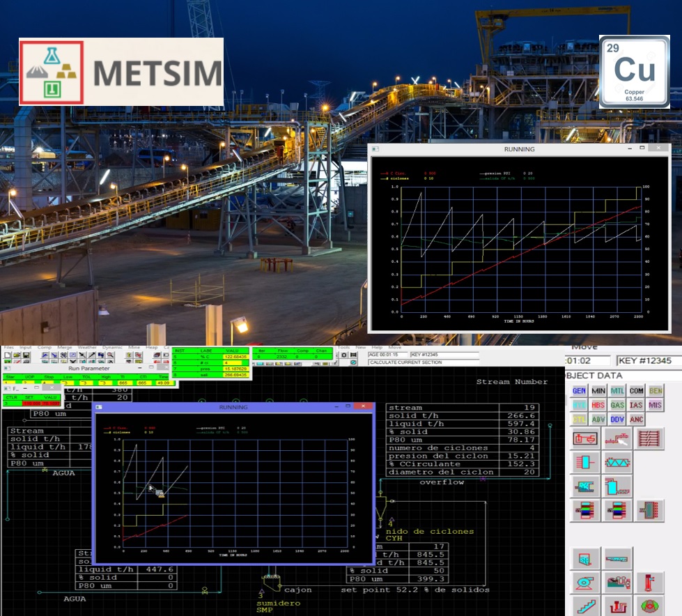Open the ADV category button
This screenshot has width=682, height=616.
pos(598,419)
